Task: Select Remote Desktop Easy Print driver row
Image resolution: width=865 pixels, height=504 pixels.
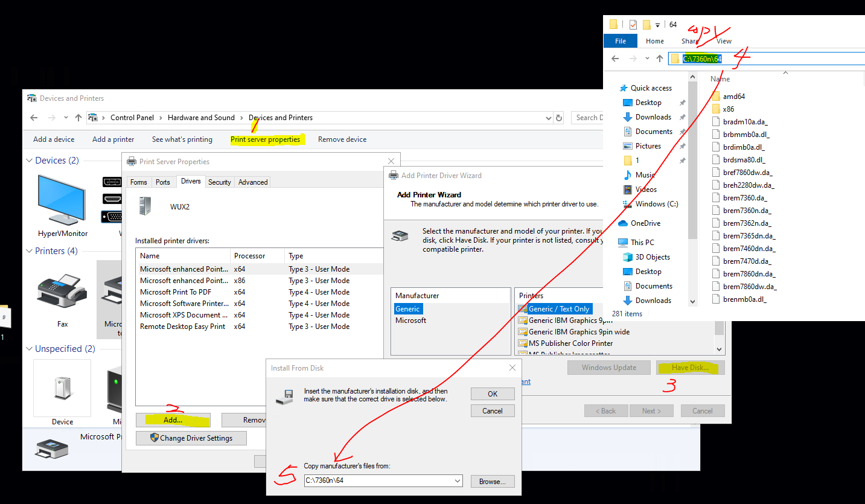Action: pos(260,327)
